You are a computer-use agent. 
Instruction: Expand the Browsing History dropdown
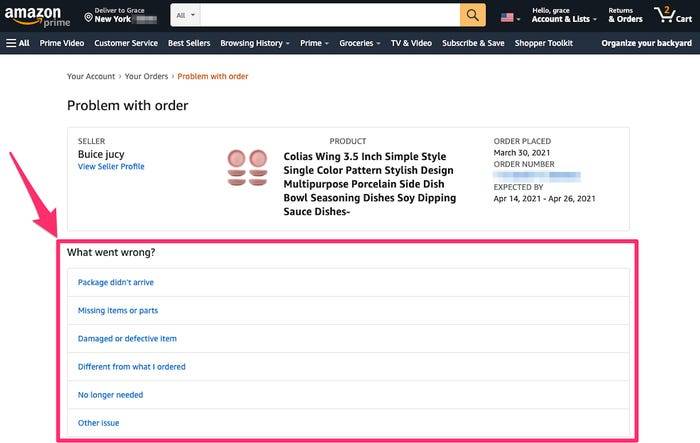click(x=255, y=43)
